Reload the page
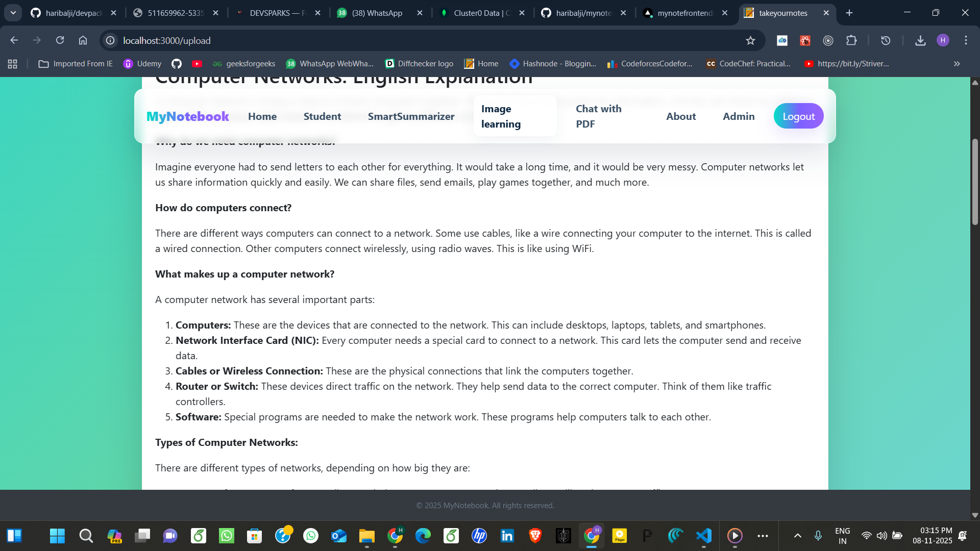980x551 pixels. pyautogui.click(x=60, y=40)
